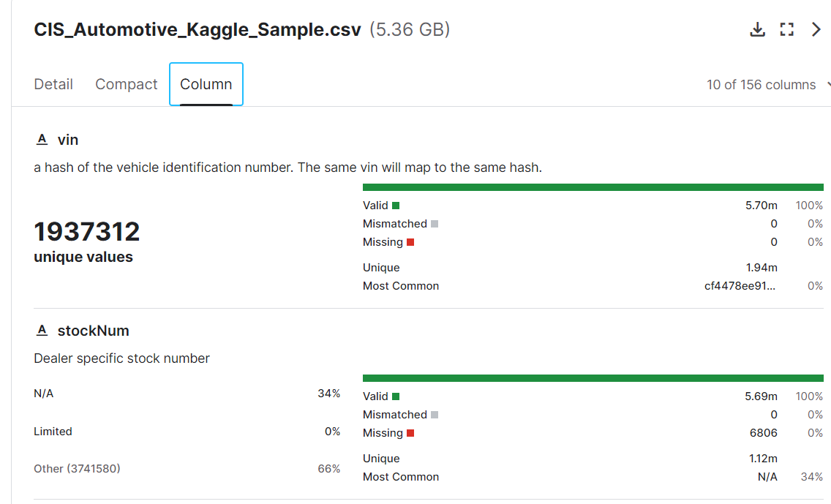Open the 10 of 156 columns dropdown

coord(767,85)
